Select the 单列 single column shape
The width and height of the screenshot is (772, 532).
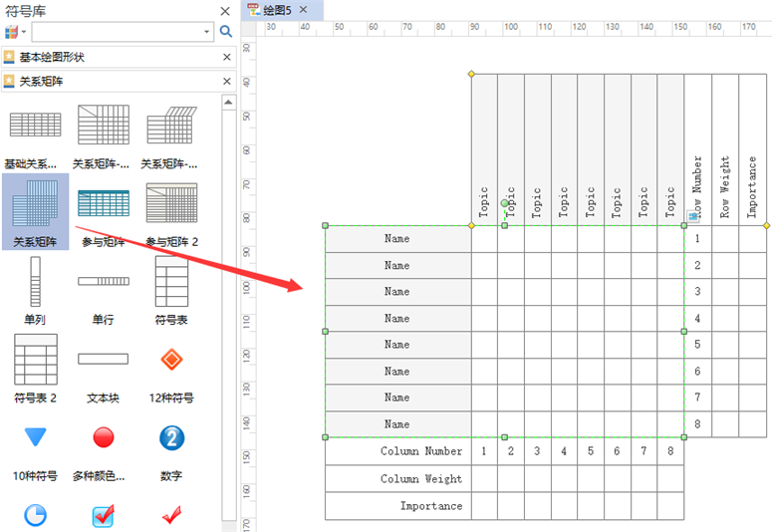35,281
